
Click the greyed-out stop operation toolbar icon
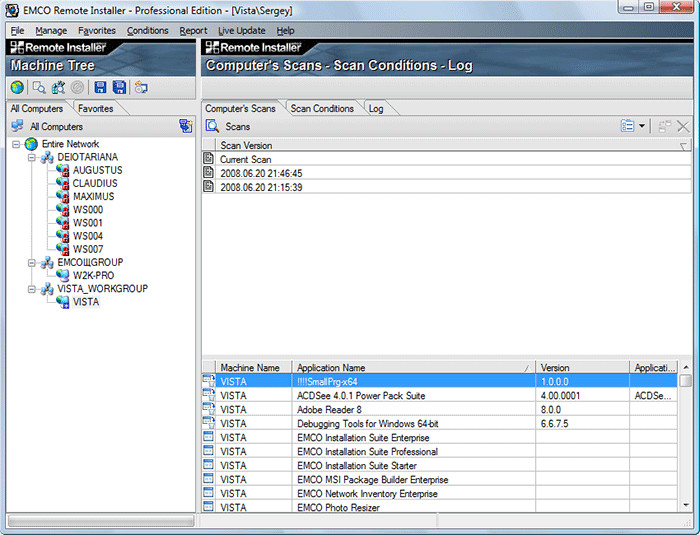(77, 87)
